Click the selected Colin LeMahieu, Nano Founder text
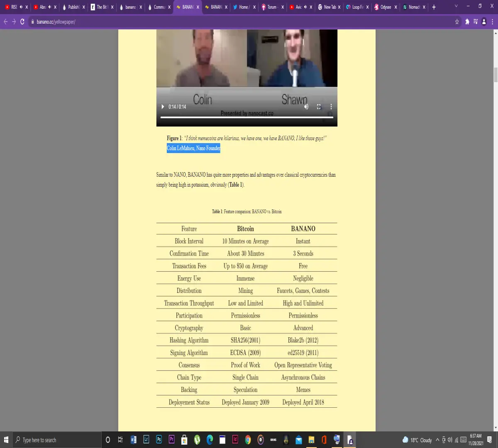The width and height of the screenshot is (498, 448). point(193,148)
